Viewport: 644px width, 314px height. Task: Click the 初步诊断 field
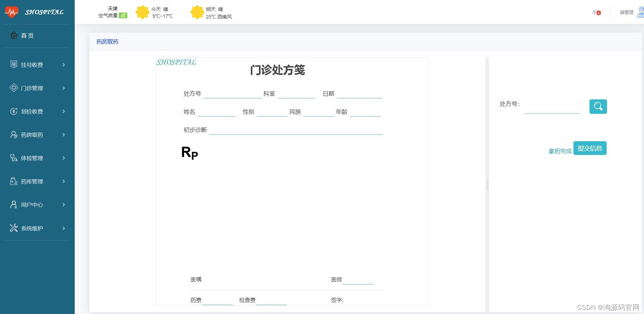point(296,130)
